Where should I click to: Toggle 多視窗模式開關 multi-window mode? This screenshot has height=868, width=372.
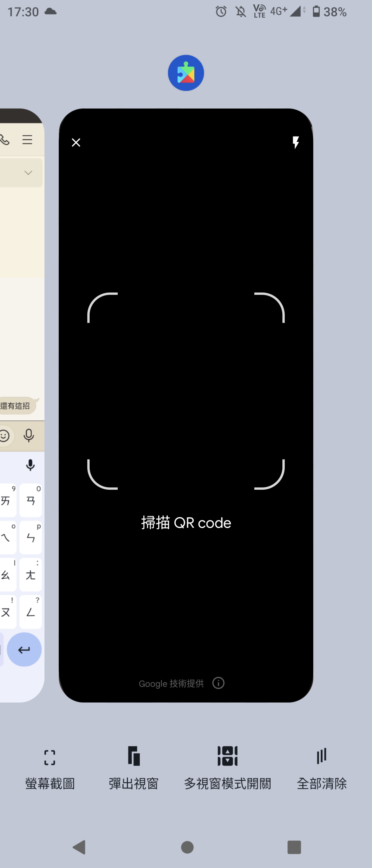[x=227, y=769]
